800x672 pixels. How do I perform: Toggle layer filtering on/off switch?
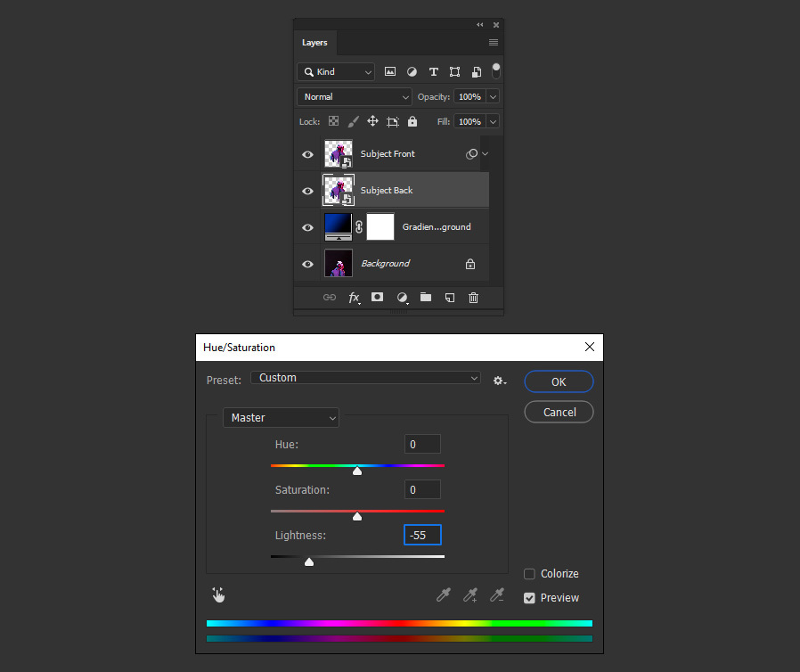(495, 71)
